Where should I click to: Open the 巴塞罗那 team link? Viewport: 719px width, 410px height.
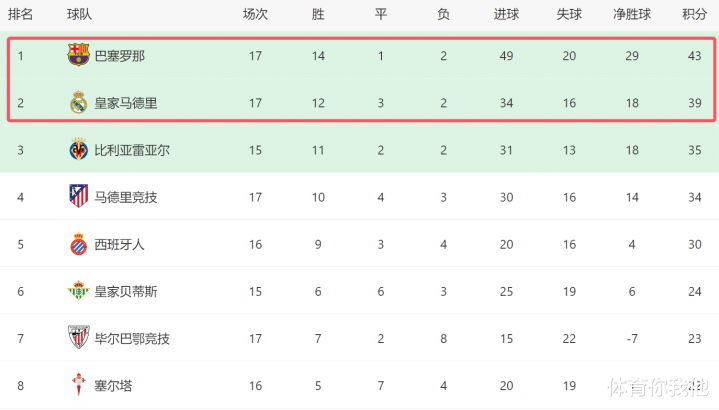[x=119, y=56]
